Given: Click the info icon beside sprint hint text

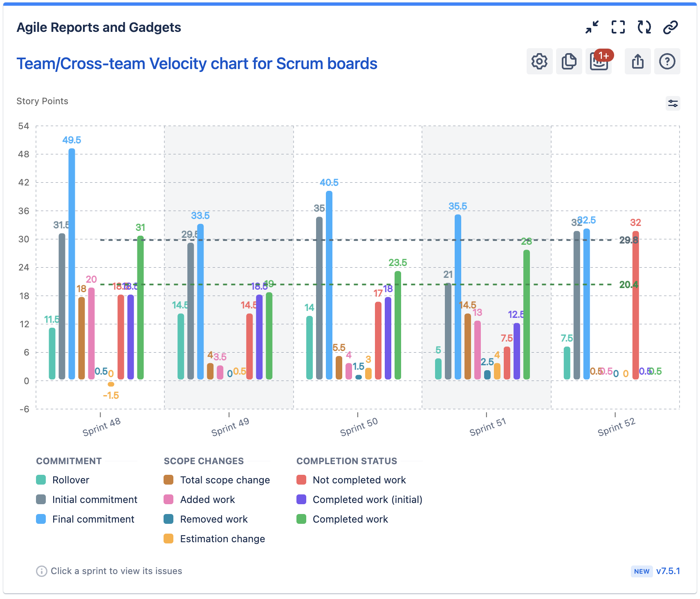Looking at the screenshot, I should (41, 571).
